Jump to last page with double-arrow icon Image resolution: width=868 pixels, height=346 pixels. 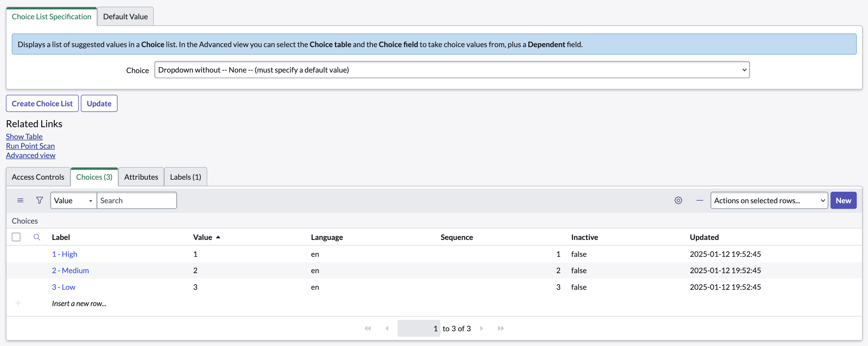(x=501, y=328)
